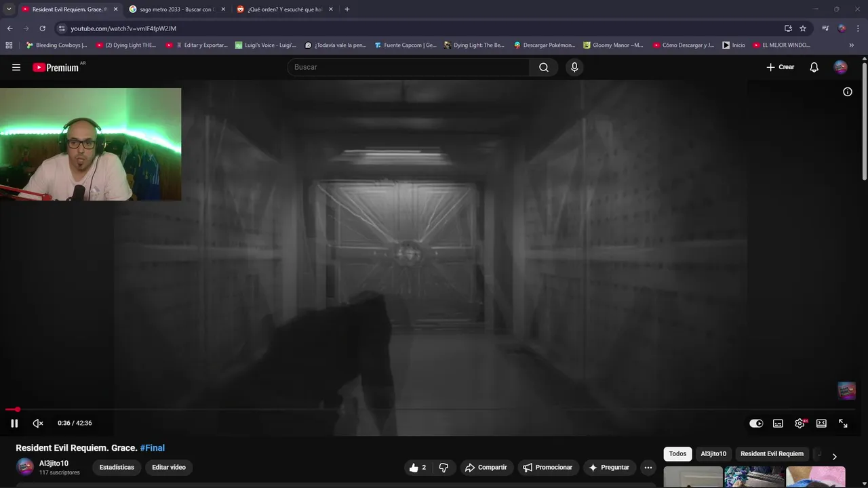Open the YouTube hamburger guide menu
This screenshot has width=868, height=488.
click(x=16, y=67)
